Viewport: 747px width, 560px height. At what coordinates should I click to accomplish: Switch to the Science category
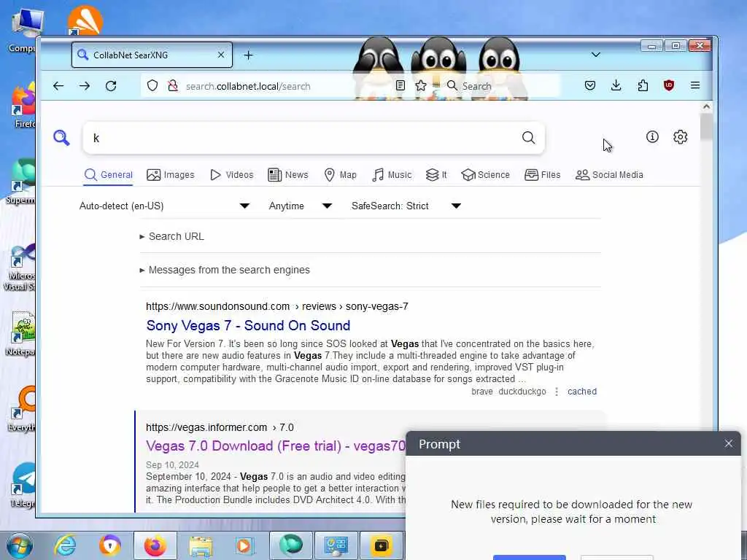[485, 175]
